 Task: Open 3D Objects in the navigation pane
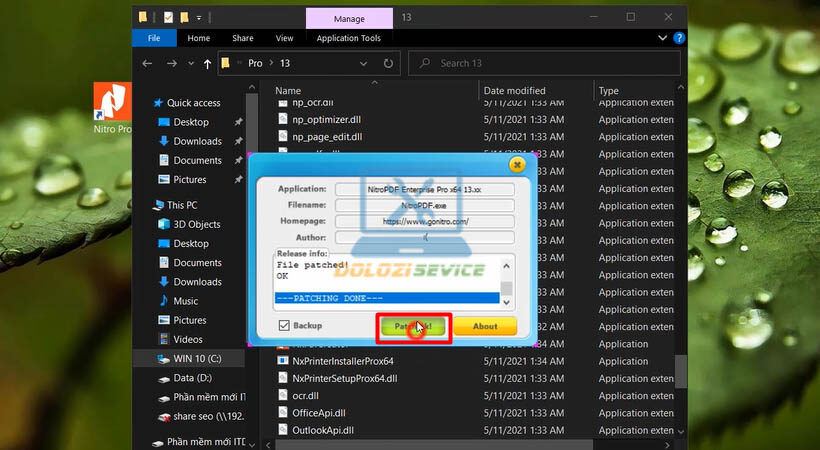point(196,224)
